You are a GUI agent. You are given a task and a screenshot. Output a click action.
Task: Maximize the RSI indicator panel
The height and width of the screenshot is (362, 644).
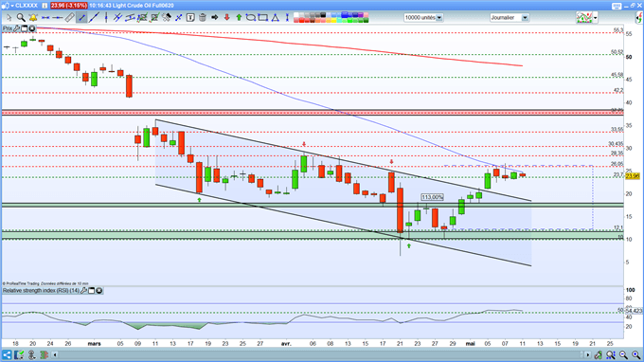(x=92, y=291)
